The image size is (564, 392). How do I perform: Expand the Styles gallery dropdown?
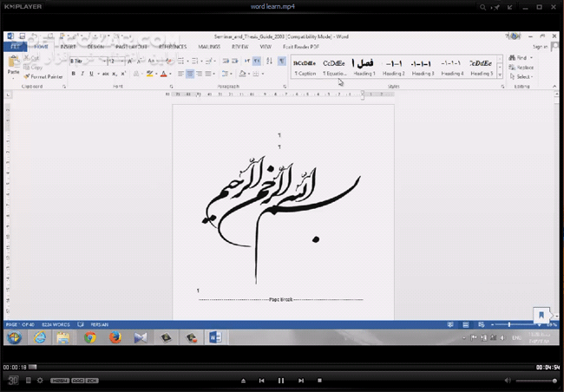(501, 75)
